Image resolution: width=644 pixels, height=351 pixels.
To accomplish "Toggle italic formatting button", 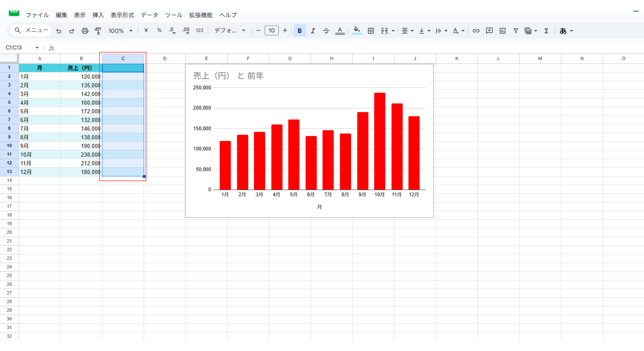I will click(x=313, y=31).
